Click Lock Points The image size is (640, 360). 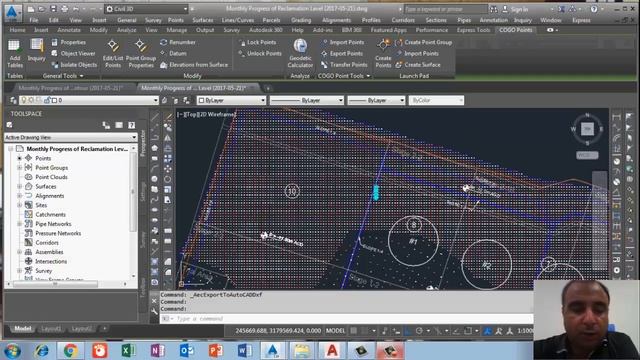pyautogui.click(x=257, y=42)
